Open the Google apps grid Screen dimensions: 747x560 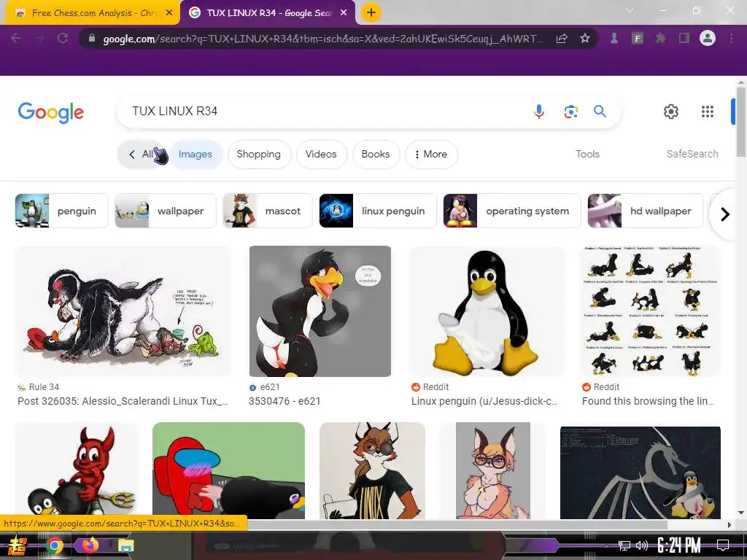(708, 112)
